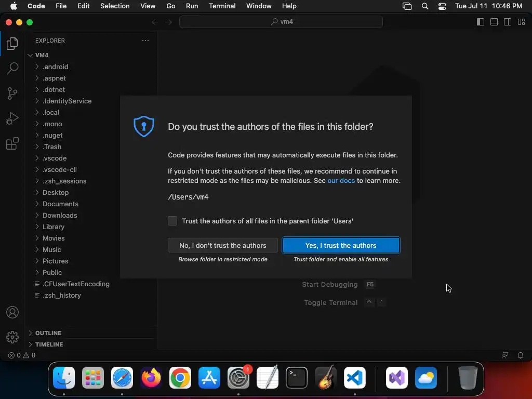Image resolution: width=532 pixels, height=399 pixels.
Task: Open Terminal from the Dock
Action: coord(297,378)
